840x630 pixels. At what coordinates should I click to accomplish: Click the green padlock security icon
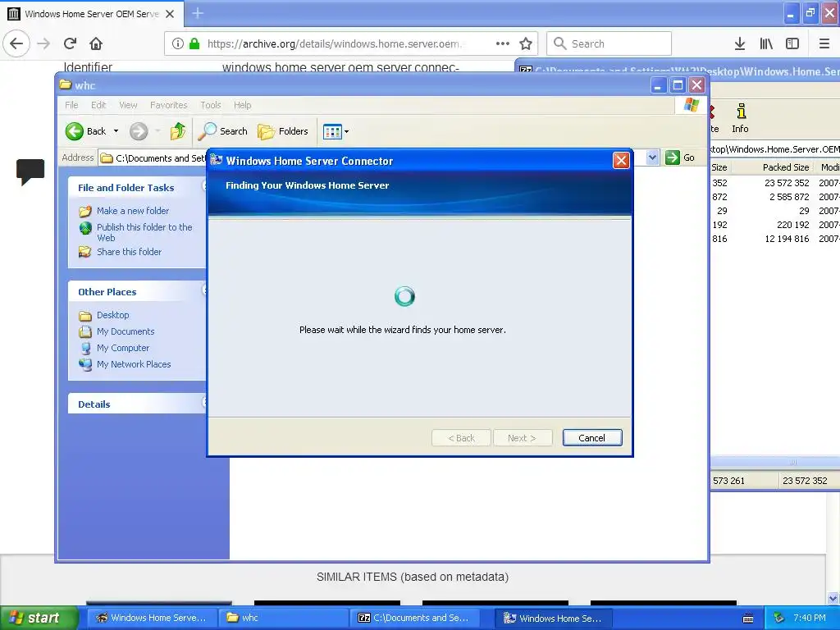(x=194, y=44)
